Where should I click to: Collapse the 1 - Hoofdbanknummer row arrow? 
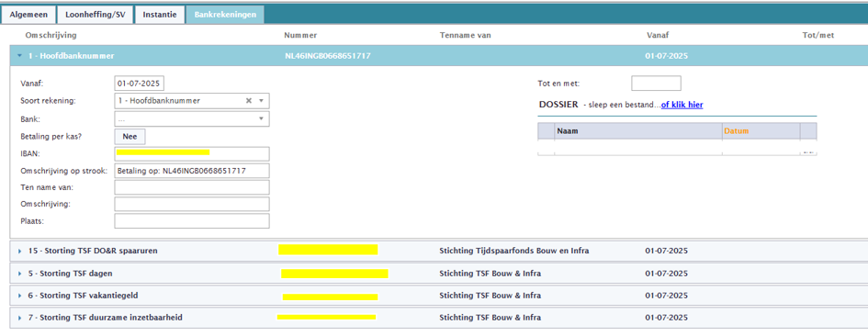(20, 56)
